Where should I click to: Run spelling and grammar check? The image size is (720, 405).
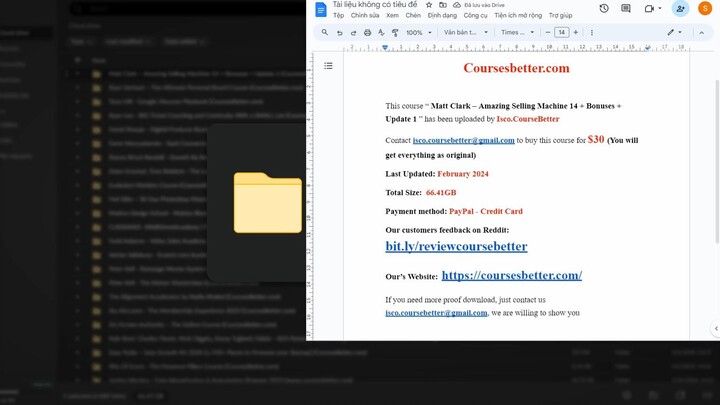click(381, 33)
